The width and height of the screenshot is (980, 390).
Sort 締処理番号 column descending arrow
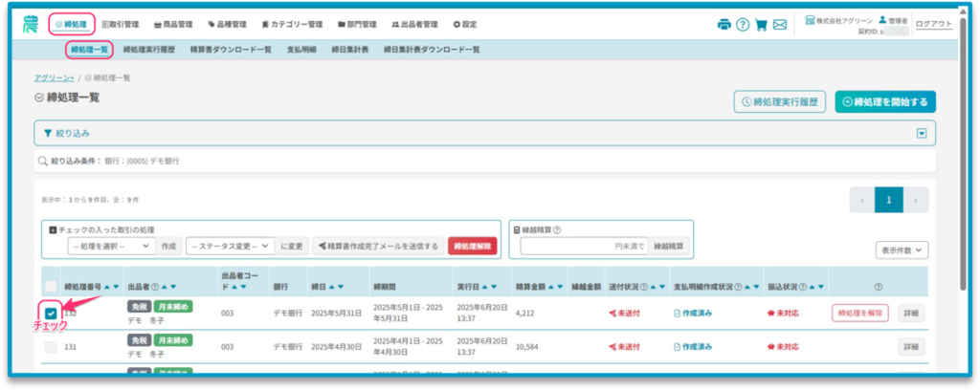tap(115, 287)
